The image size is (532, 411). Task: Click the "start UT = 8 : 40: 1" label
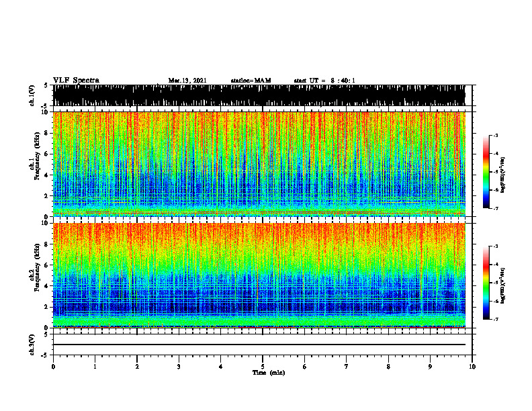click(x=324, y=81)
